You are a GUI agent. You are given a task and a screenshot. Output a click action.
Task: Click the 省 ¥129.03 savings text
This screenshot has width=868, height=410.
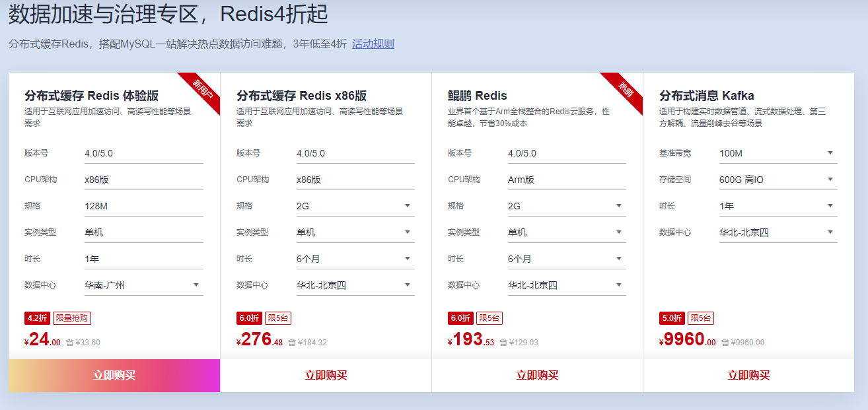click(x=519, y=343)
